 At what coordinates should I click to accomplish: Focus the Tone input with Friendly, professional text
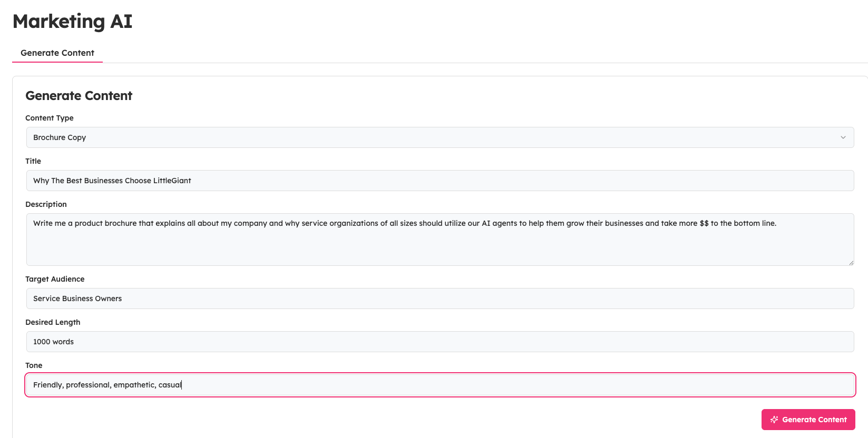pos(439,385)
